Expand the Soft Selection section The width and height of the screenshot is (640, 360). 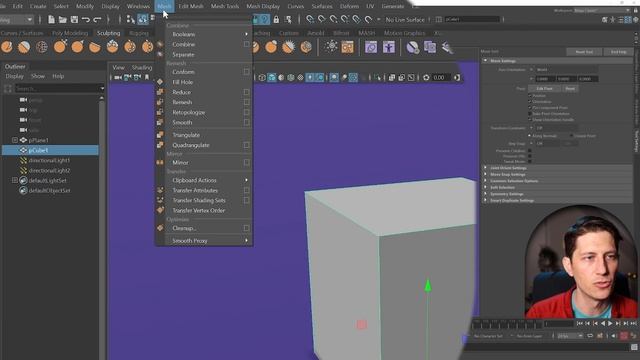click(485, 187)
